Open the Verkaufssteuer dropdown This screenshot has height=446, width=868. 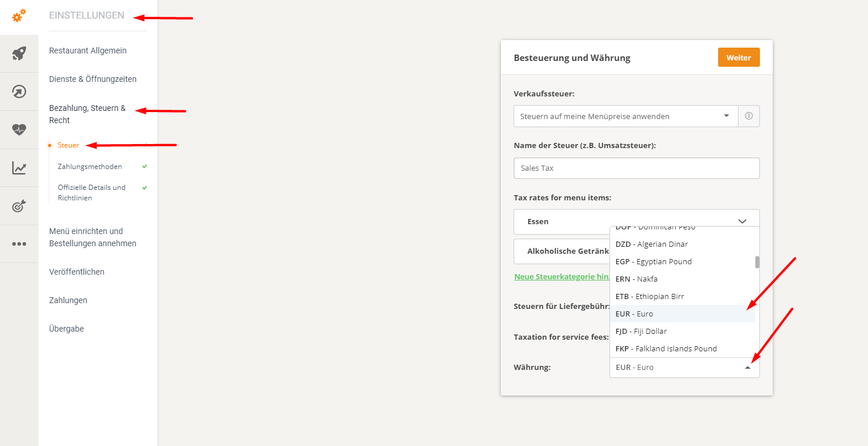coord(625,116)
